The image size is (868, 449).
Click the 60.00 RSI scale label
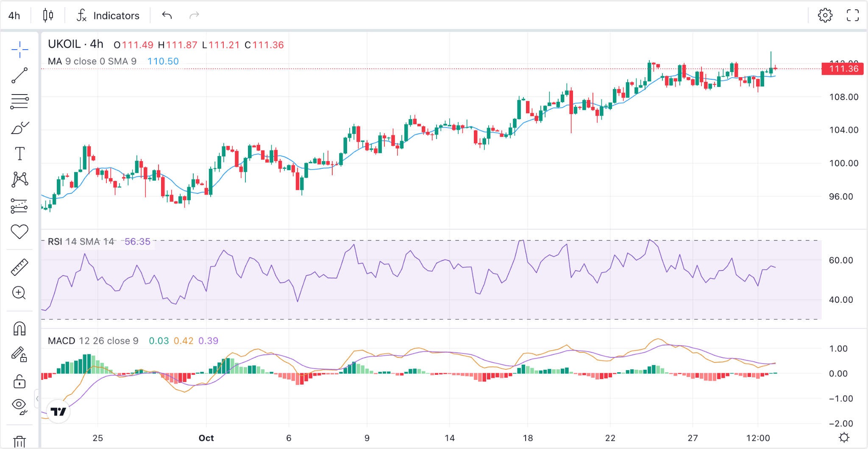pyautogui.click(x=841, y=260)
